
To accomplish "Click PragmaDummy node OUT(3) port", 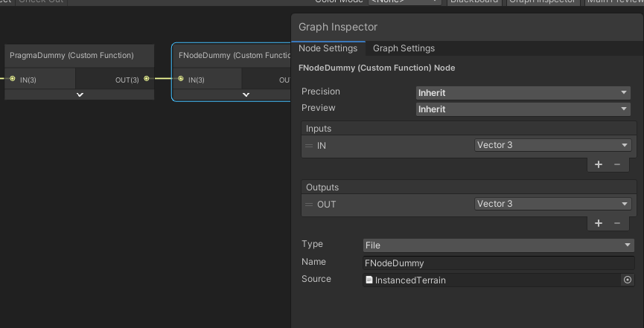I will (x=146, y=79).
